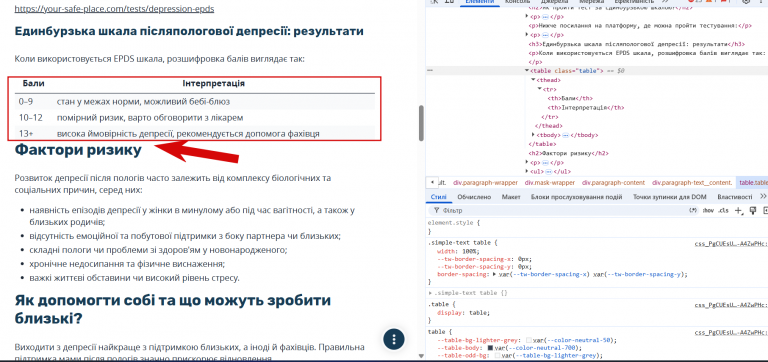Viewport: 768px width, 362px height.
Task: Select the th Бали node in DOM tree
Action: 571,98
